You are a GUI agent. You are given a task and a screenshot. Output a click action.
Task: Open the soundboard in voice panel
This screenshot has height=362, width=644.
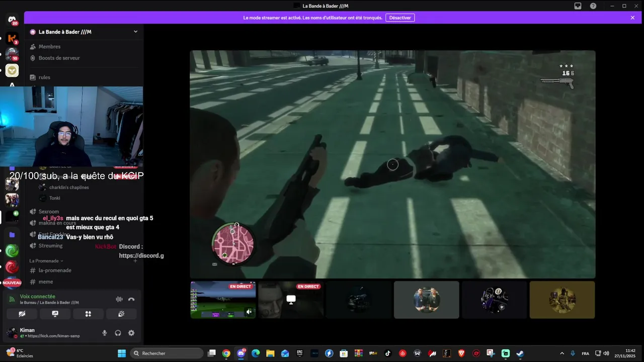coord(121,314)
